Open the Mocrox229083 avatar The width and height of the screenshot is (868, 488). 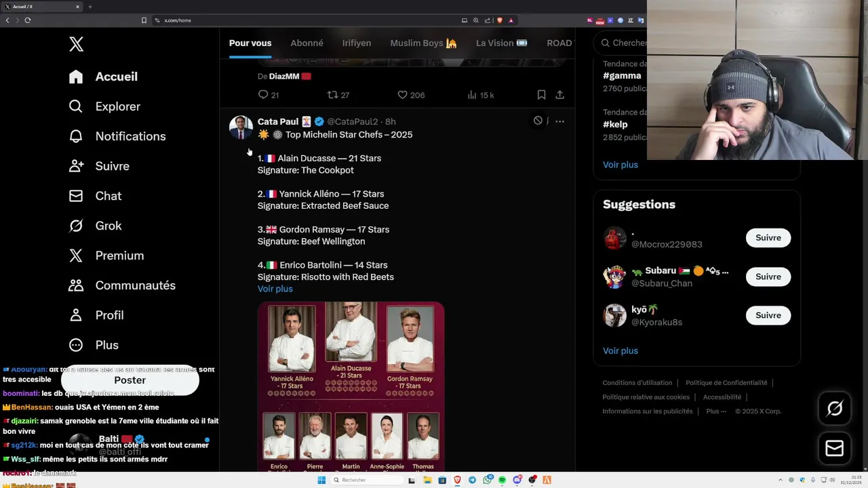(615, 238)
